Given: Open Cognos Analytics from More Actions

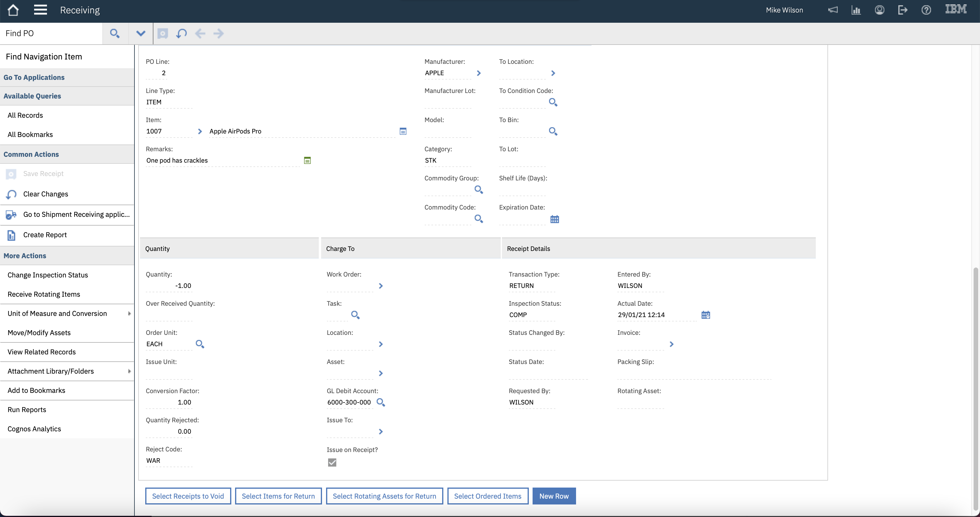Looking at the screenshot, I should pyautogui.click(x=34, y=429).
